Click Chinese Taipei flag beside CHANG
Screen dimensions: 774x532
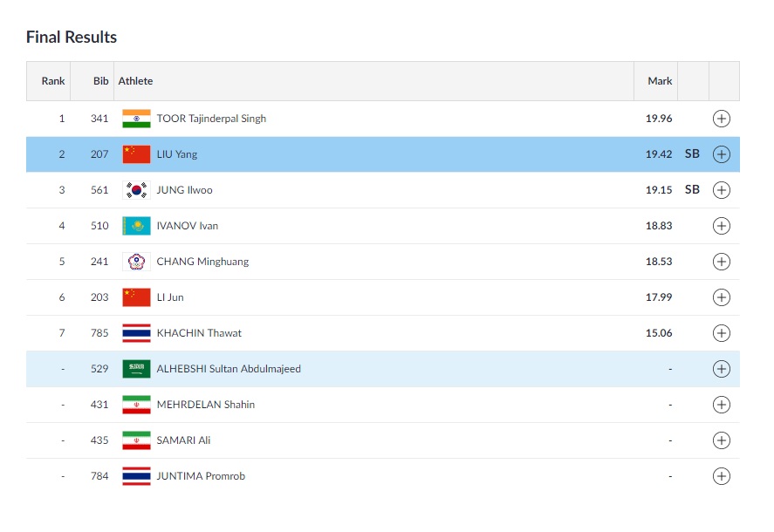[x=136, y=262]
